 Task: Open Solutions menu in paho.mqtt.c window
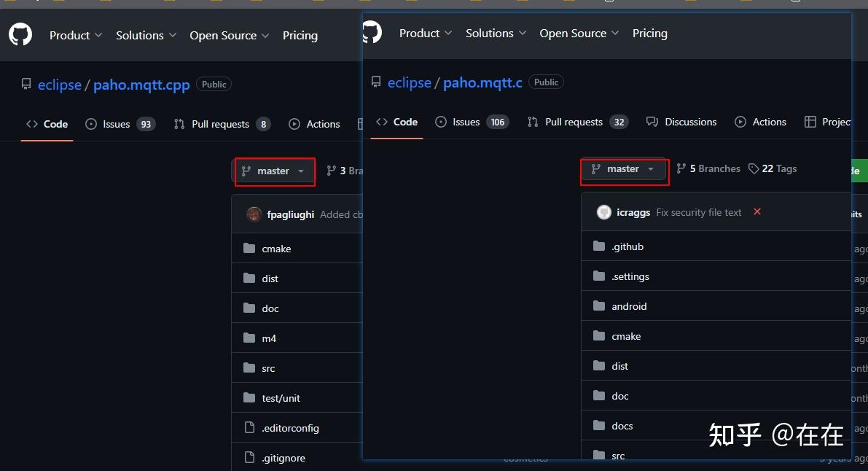pos(496,34)
